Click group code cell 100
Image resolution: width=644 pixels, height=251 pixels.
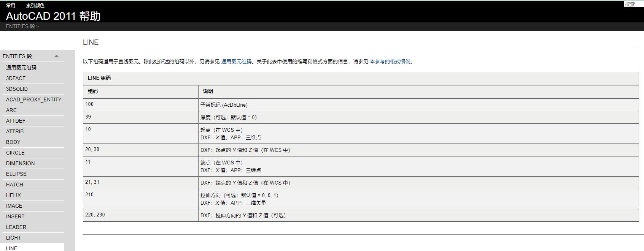[x=141, y=105]
